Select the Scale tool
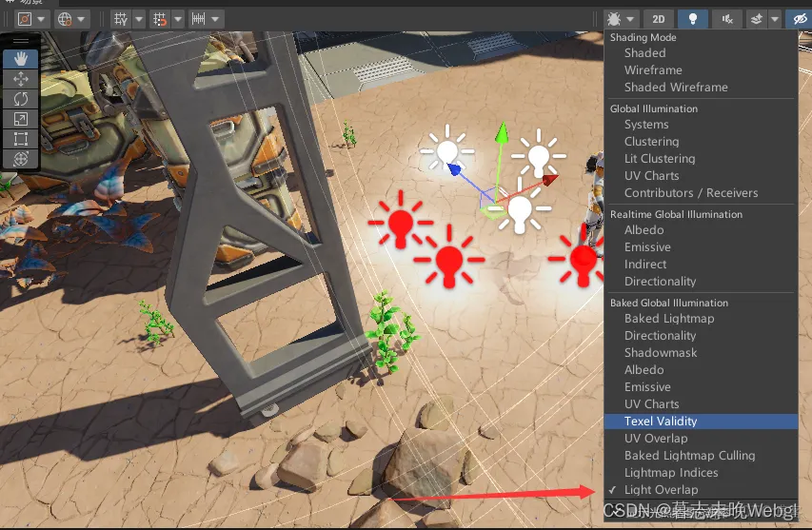The width and height of the screenshot is (812, 530). [21, 119]
